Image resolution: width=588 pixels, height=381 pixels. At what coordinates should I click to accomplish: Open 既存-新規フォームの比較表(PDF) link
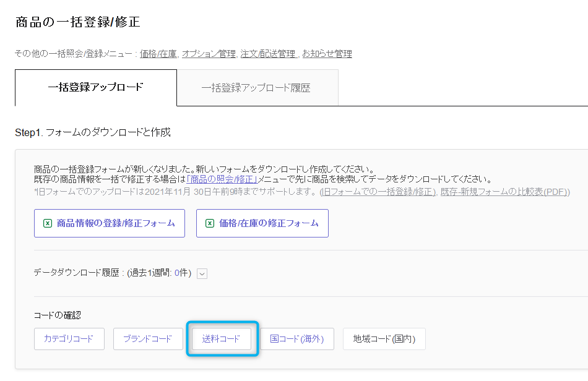click(x=504, y=192)
